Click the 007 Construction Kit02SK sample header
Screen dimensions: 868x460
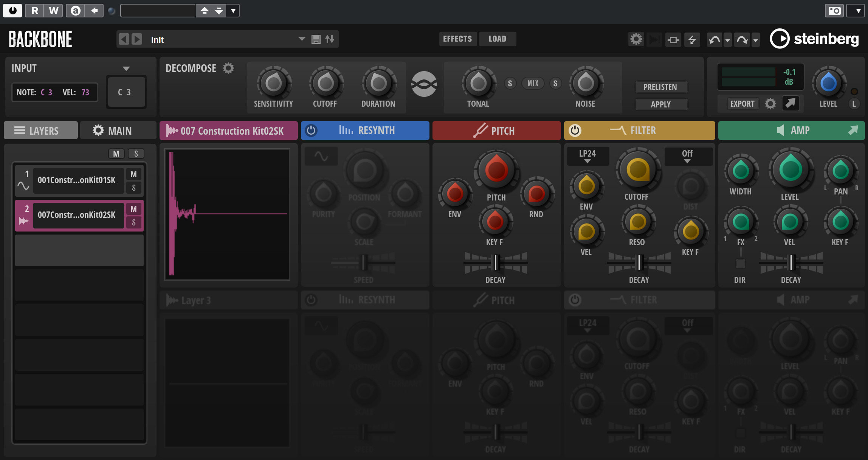229,131
